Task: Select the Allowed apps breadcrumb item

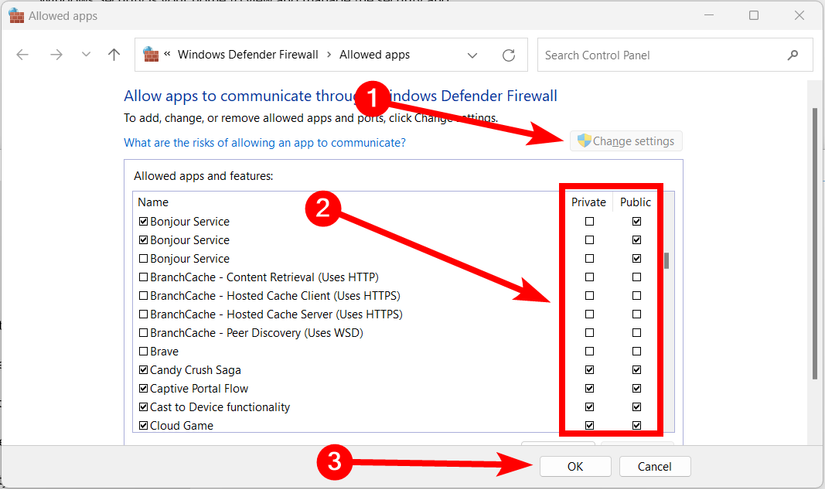Action: (374, 55)
